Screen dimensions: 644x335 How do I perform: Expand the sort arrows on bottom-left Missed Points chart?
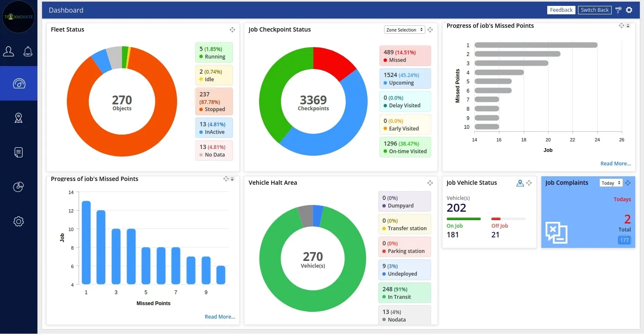tap(232, 179)
